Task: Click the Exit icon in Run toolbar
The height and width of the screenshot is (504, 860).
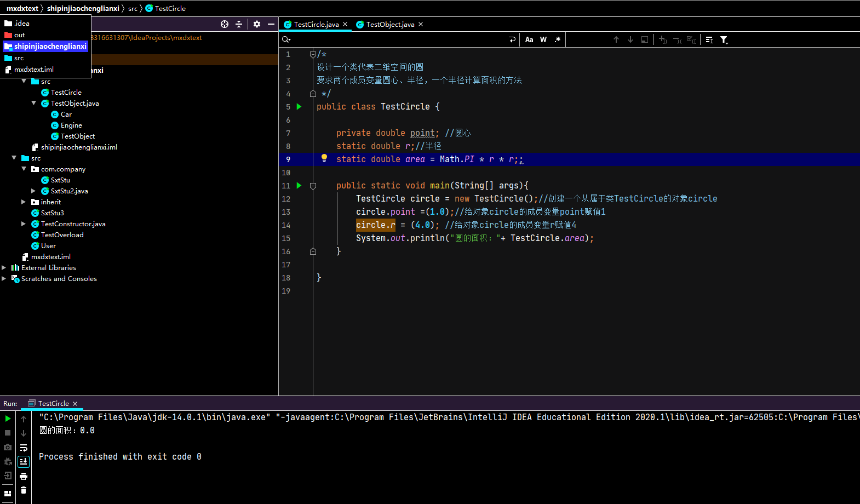Action: 8,476
